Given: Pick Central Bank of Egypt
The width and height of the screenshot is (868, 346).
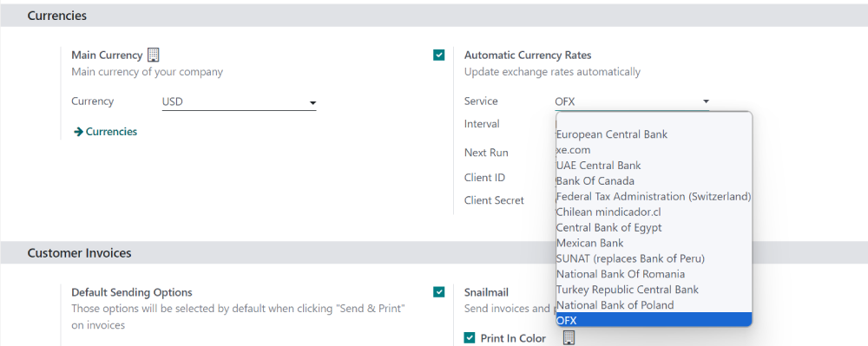Looking at the screenshot, I should pyautogui.click(x=654, y=227).
